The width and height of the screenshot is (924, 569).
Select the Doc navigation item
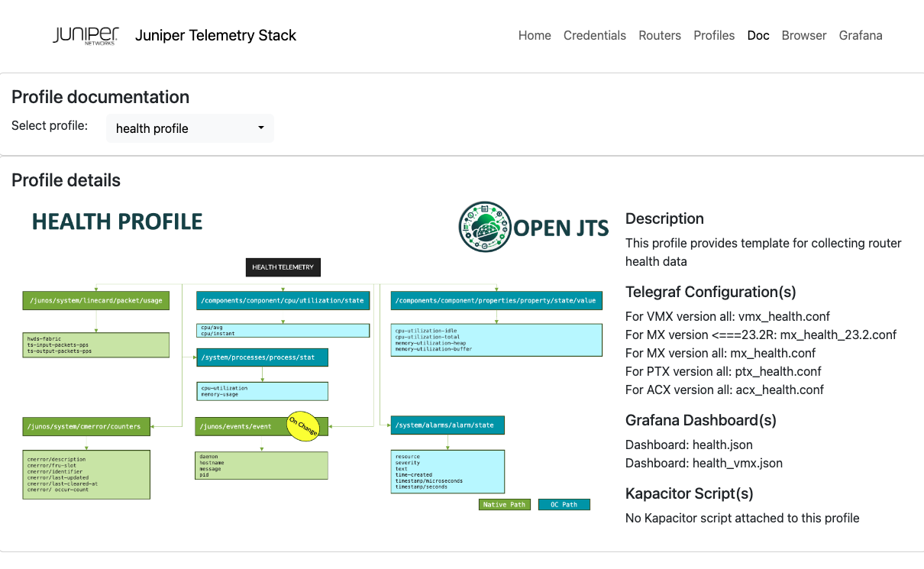(x=758, y=35)
